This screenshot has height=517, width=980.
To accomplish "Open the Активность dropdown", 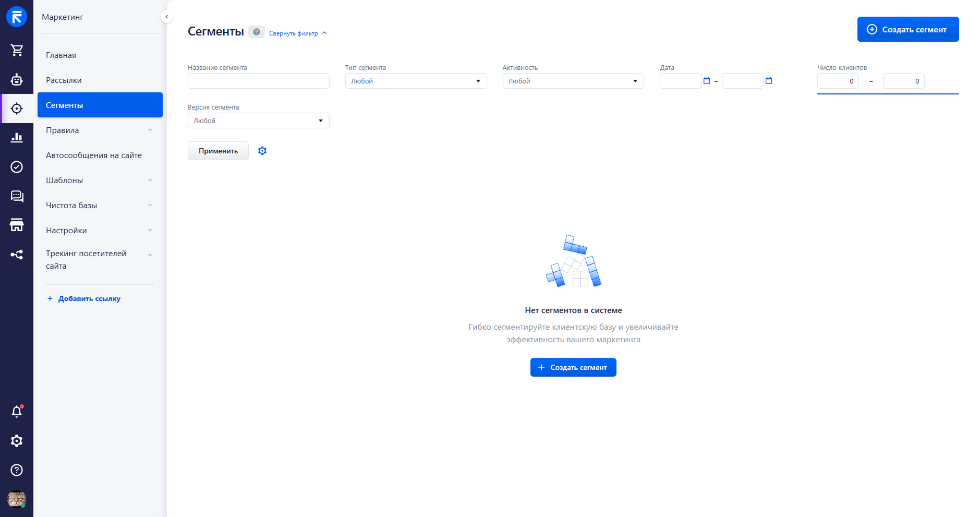I will (x=573, y=81).
